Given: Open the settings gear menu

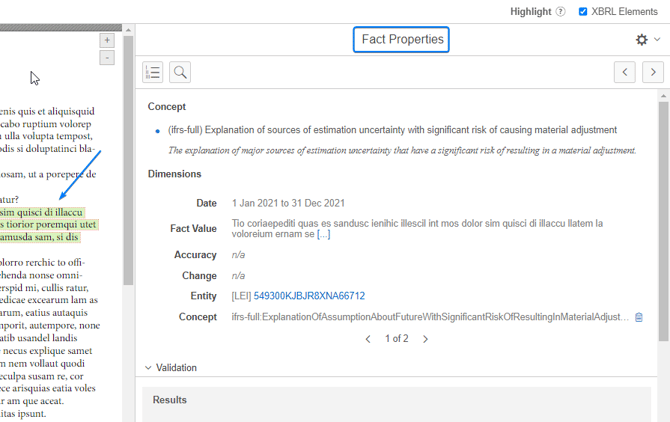Looking at the screenshot, I should tap(641, 40).
